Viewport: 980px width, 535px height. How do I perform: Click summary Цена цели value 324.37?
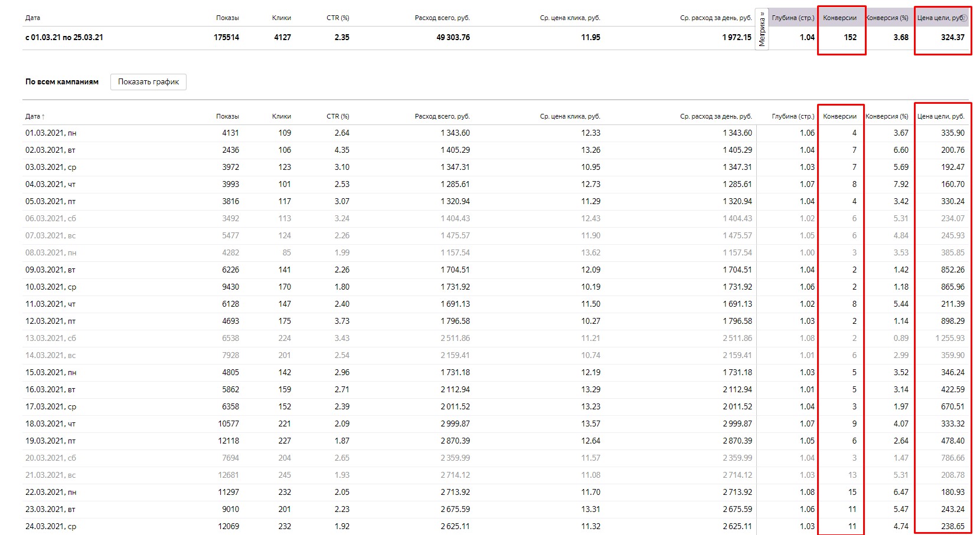953,37
